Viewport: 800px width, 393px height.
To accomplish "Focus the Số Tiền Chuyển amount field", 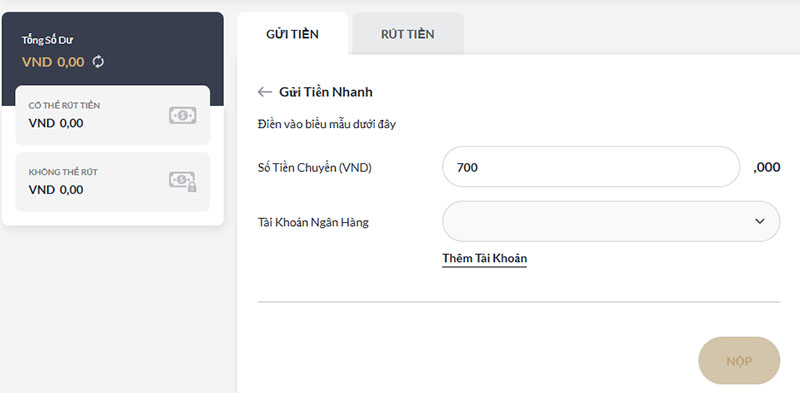I will click(x=591, y=167).
